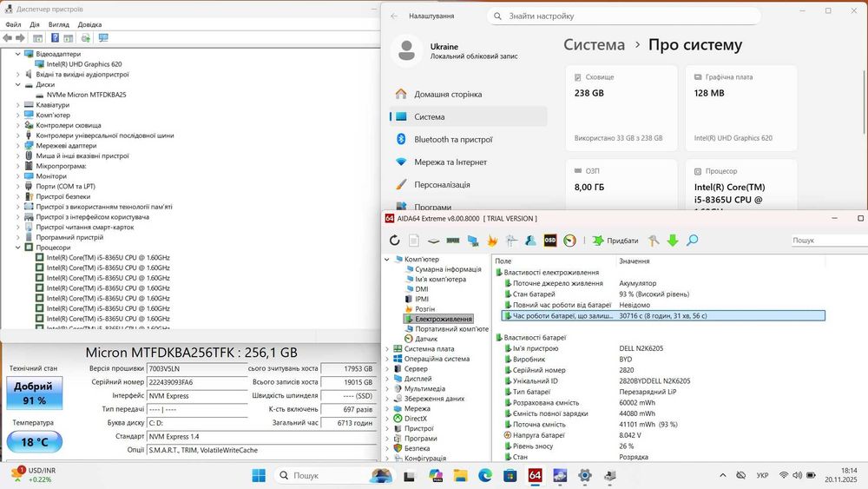Click AIDA64 memory benchmark RAM icon
The height and width of the screenshot is (489, 868).
click(x=453, y=241)
